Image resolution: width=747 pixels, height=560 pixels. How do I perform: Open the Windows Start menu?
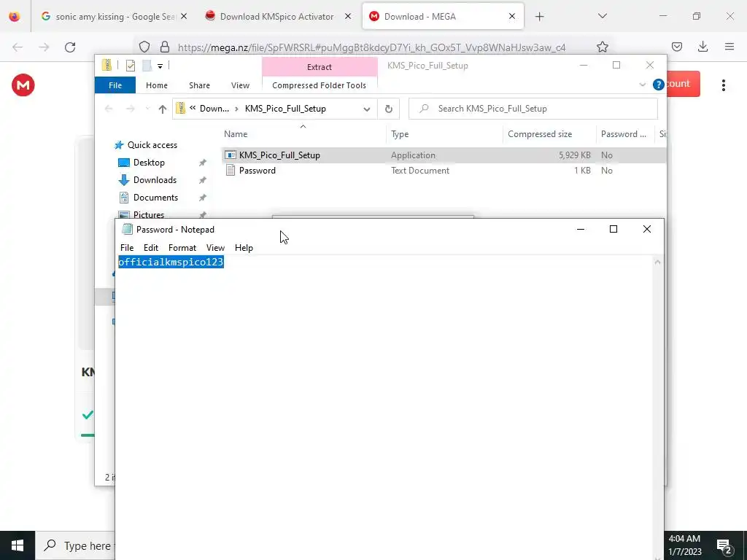[18, 545]
